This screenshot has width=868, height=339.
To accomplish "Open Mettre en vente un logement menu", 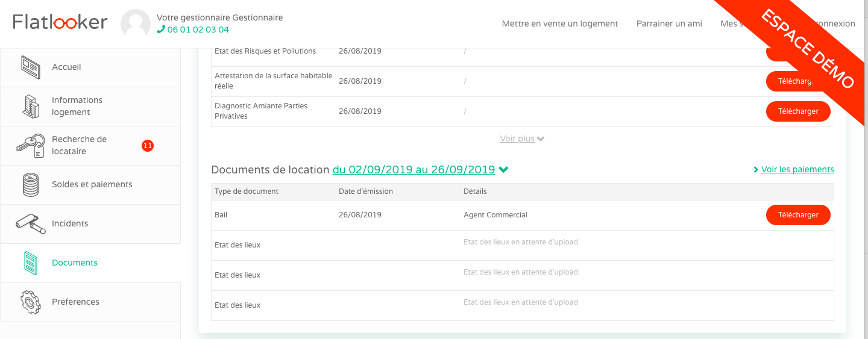I will pyautogui.click(x=560, y=23).
